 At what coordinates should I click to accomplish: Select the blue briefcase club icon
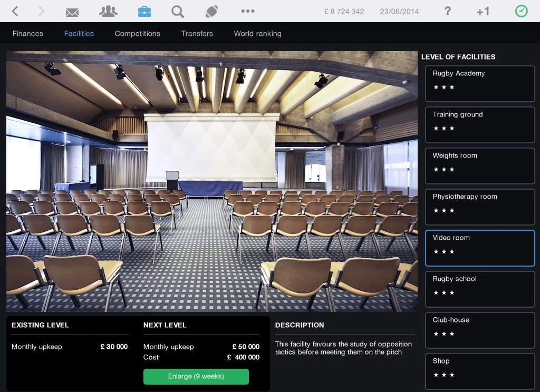(x=143, y=11)
